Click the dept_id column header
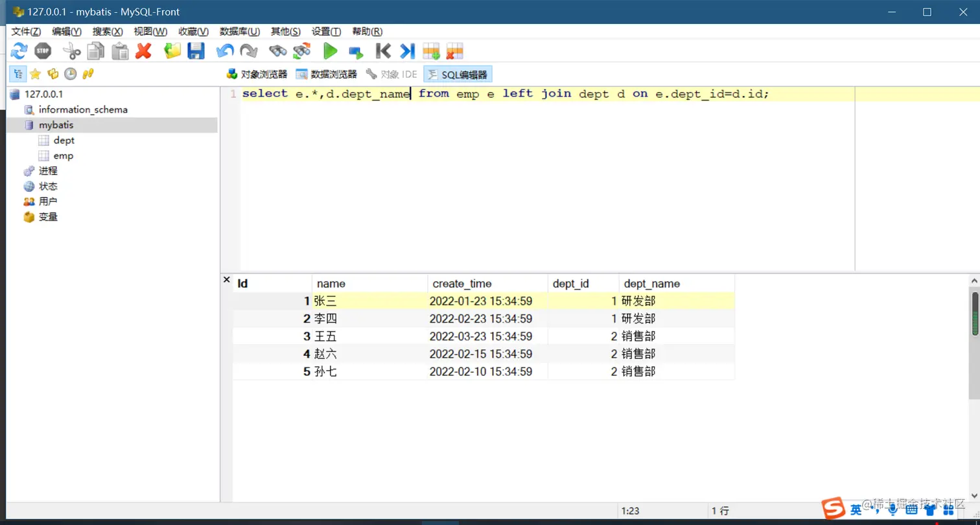 tap(583, 283)
